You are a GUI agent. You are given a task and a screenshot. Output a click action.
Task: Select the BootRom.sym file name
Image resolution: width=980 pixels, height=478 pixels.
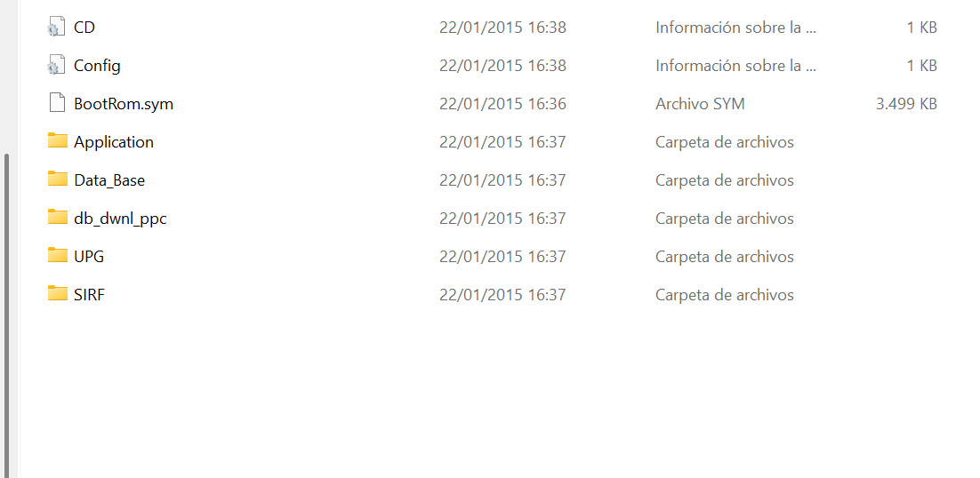pyautogui.click(x=124, y=104)
